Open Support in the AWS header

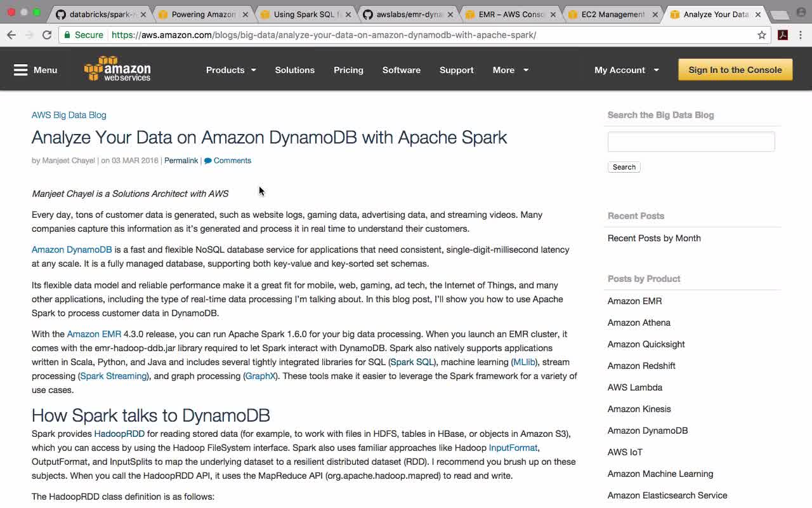point(456,70)
